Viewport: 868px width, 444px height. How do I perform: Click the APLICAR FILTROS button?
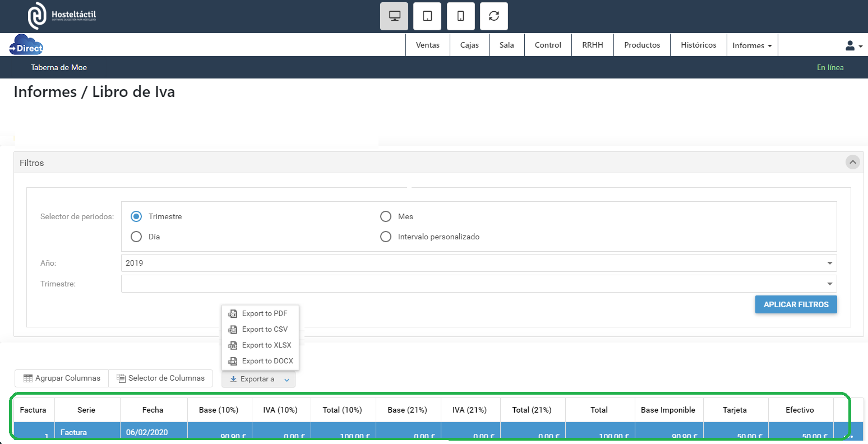pos(796,304)
